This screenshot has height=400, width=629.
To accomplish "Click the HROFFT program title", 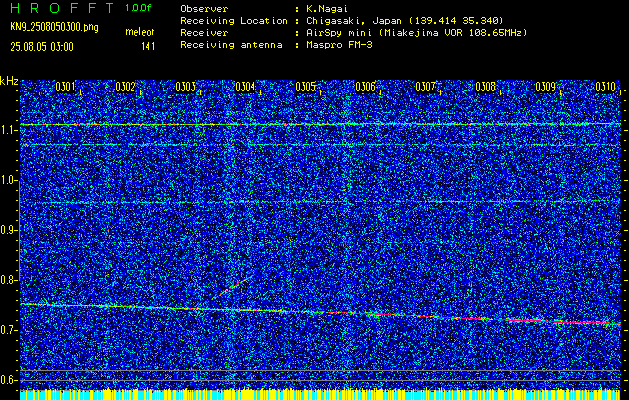I will click(x=62, y=8).
